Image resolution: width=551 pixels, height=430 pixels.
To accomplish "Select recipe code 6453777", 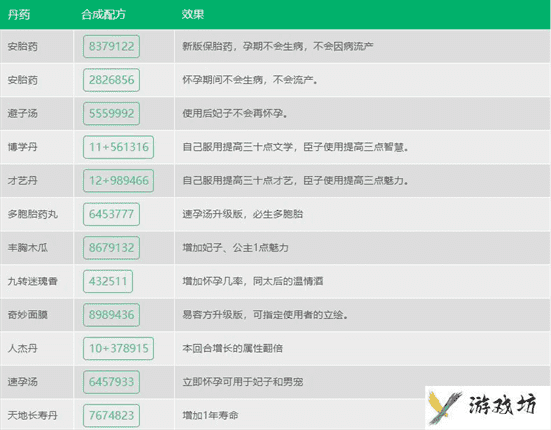I will pyautogui.click(x=111, y=214).
